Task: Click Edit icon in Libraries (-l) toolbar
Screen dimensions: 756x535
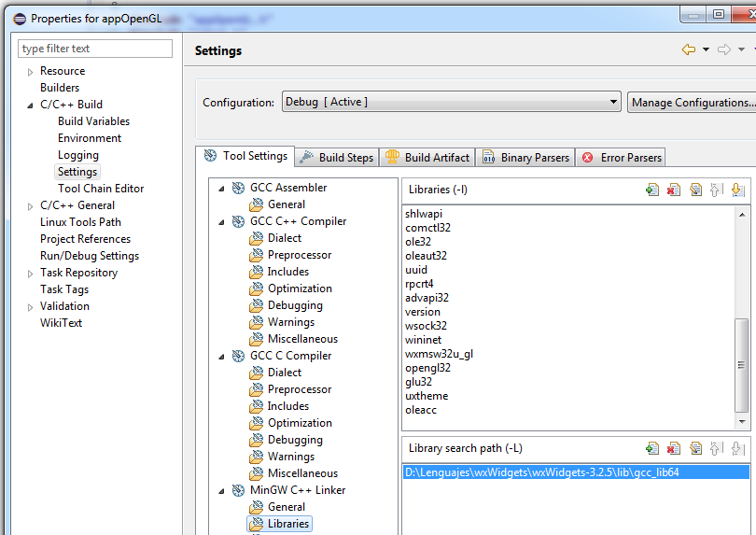Action: [x=695, y=190]
